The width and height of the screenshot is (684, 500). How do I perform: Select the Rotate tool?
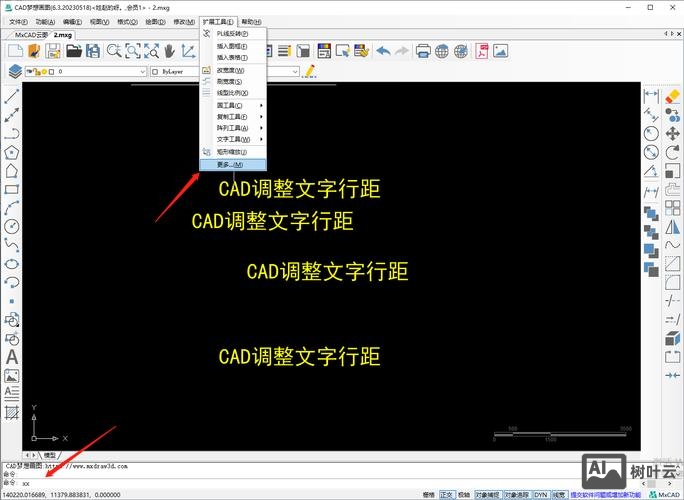(673, 152)
